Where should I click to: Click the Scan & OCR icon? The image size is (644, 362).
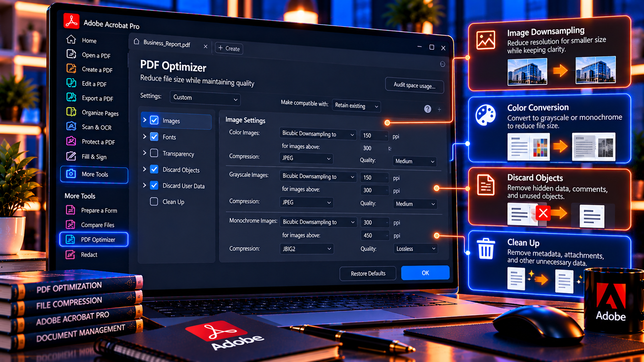[71, 126]
